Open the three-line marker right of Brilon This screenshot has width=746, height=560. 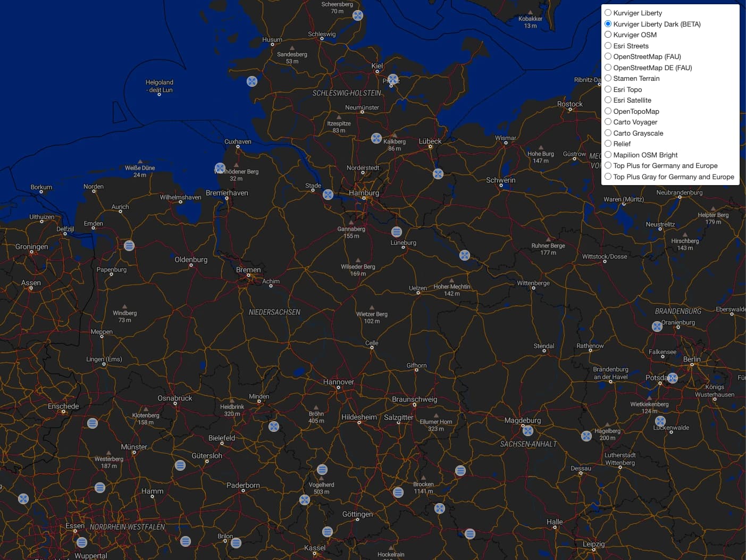237,543
